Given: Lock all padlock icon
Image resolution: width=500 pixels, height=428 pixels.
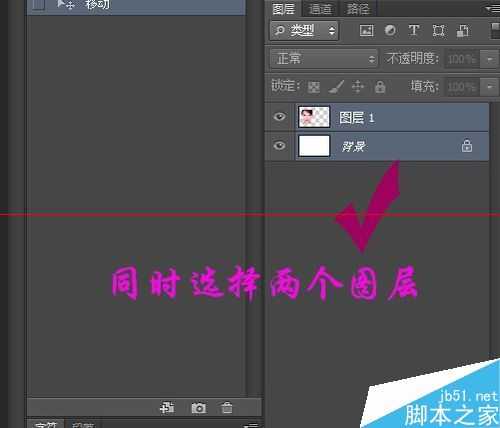Looking at the screenshot, I should click(380, 87).
